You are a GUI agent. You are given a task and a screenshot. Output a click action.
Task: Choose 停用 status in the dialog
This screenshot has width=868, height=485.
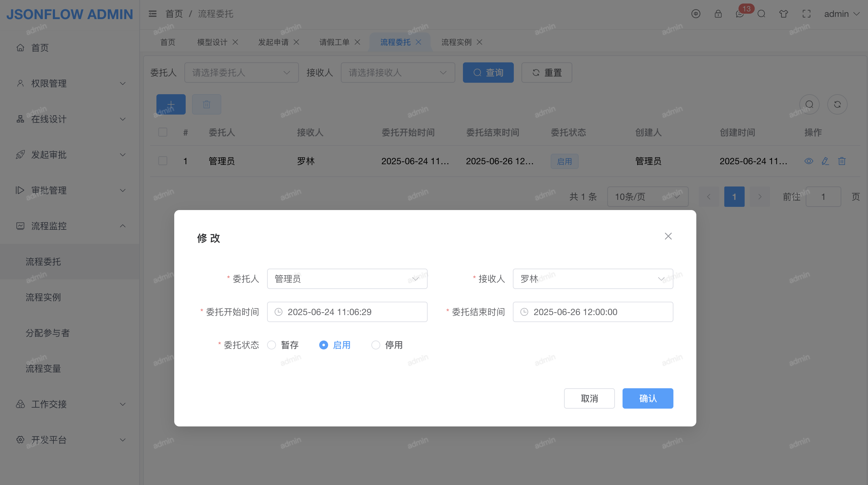376,345
